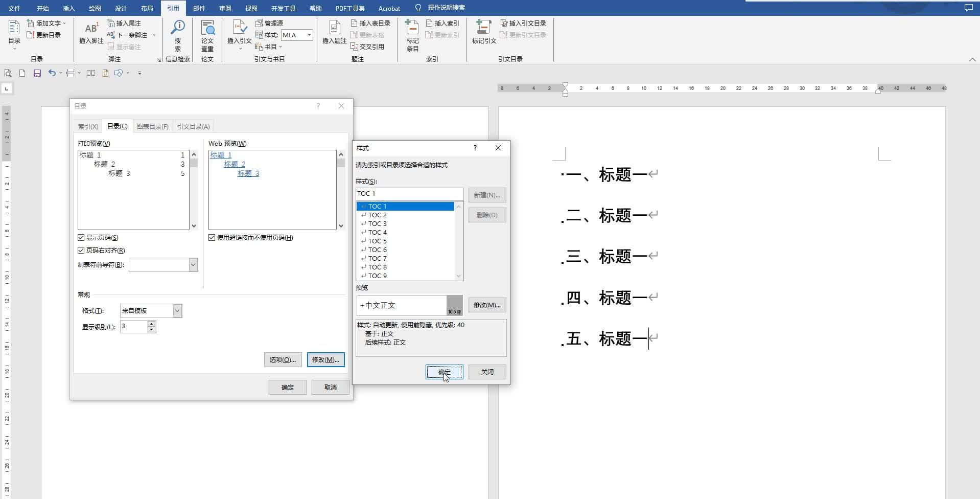Open 管理源 in citations group
Image resolution: width=980 pixels, height=499 pixels.
(269, 24)
